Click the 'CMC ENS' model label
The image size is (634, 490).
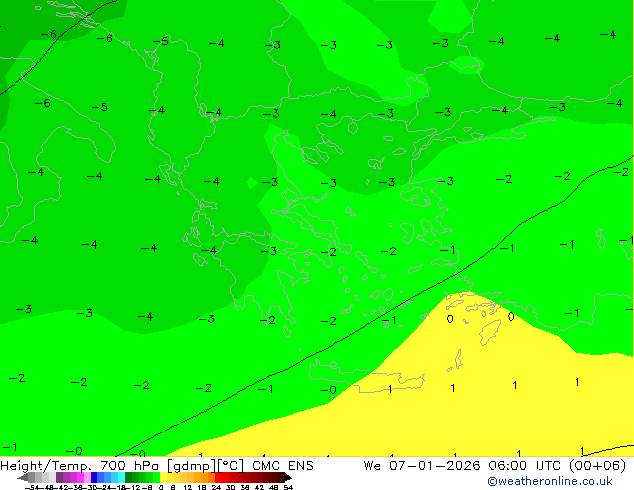(283, 466)
